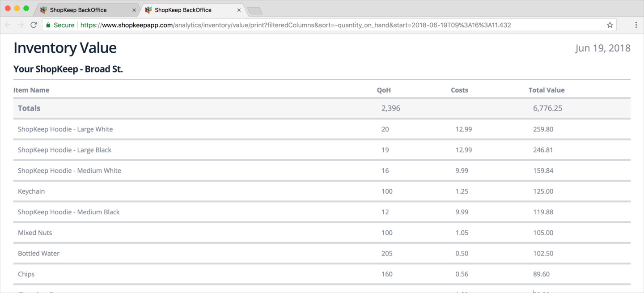
Task: Click the QoH column header
Action: click(384, 90)
